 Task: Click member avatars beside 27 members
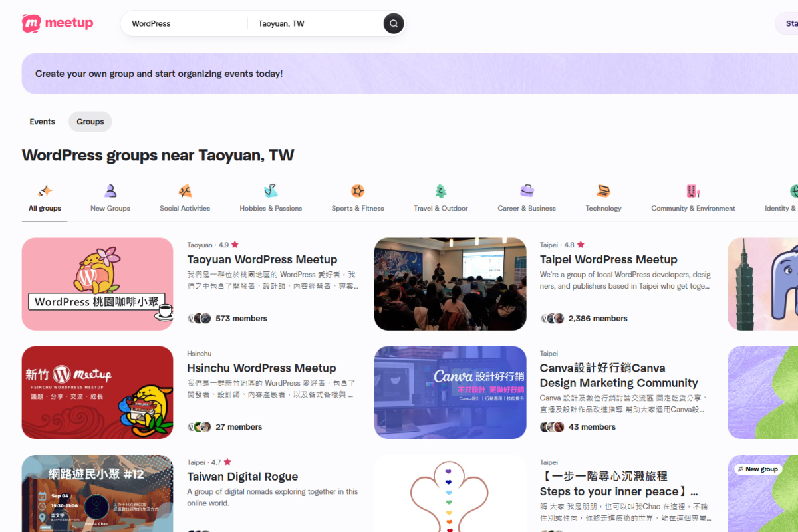199,427
